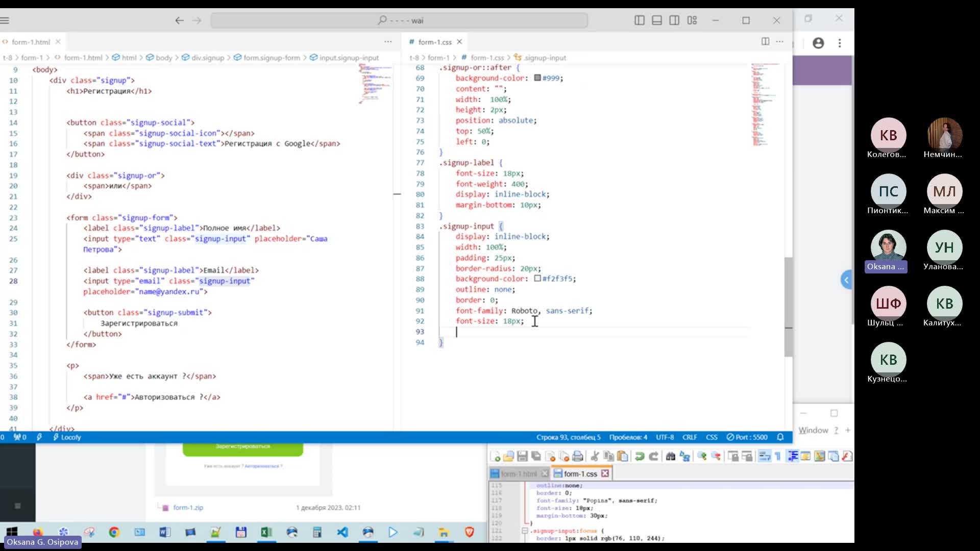
Task: Toggle show all characters pilcrow in Notepad++
Action: pos(778,456)
